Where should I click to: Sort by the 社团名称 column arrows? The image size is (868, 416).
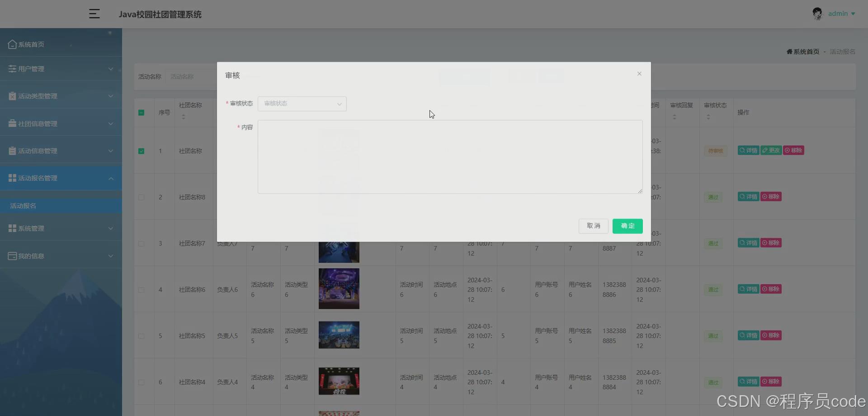[184, 117]
